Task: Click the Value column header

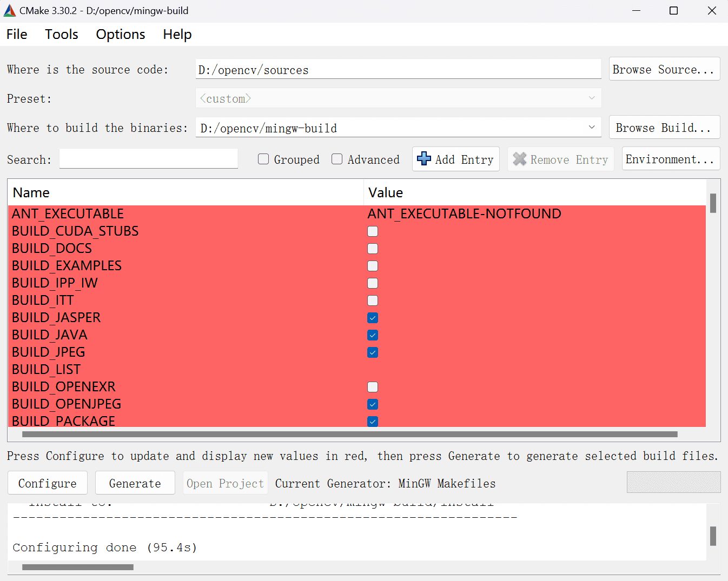Action: [x=535, y=193]
